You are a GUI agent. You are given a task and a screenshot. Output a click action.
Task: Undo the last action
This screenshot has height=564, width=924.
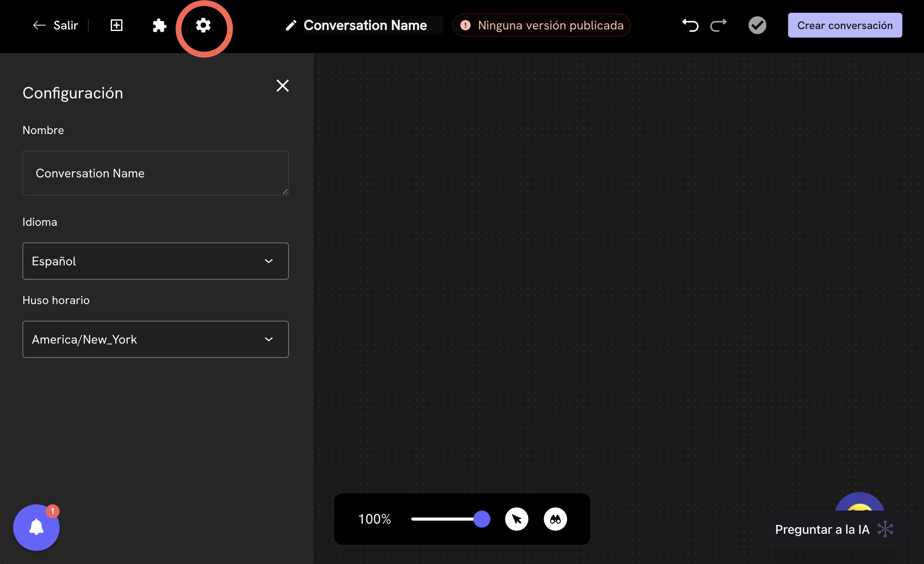coord(690,26)
